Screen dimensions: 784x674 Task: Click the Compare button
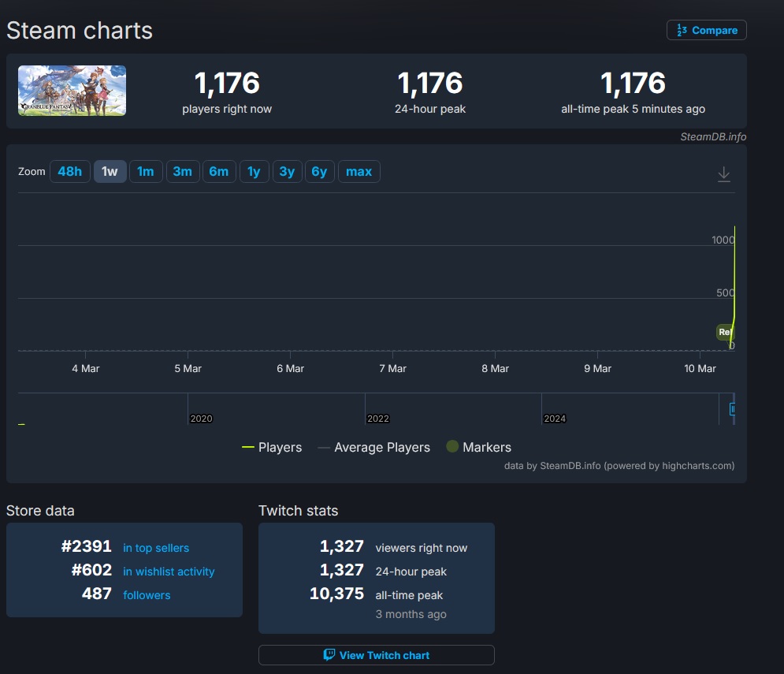pos(707,30)
